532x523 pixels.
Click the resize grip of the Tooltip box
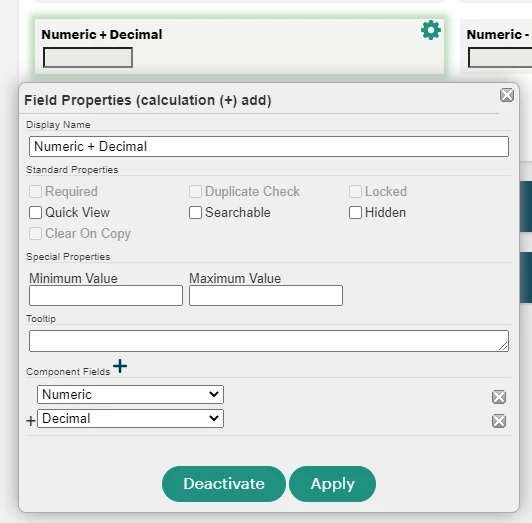(504, 346)
